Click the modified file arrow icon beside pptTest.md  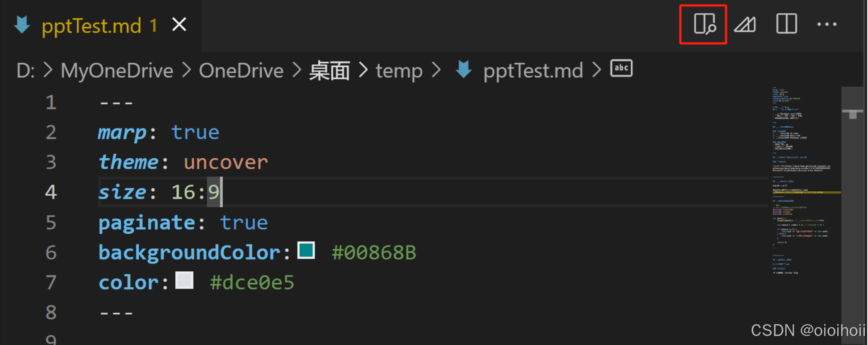[22, 25]
